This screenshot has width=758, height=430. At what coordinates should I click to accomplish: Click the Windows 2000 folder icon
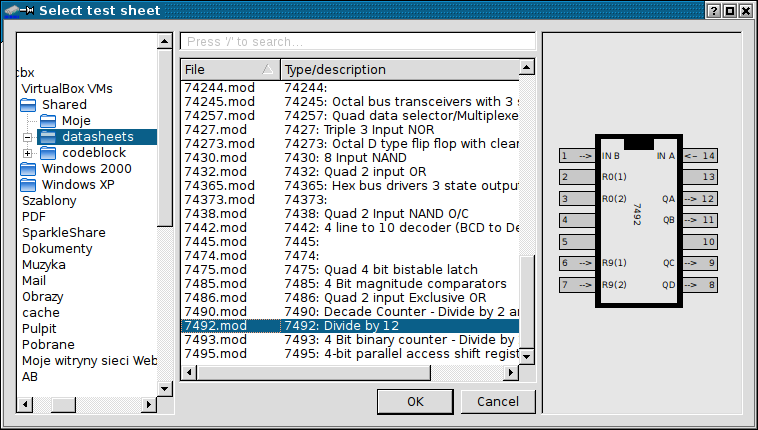point(30,168)
